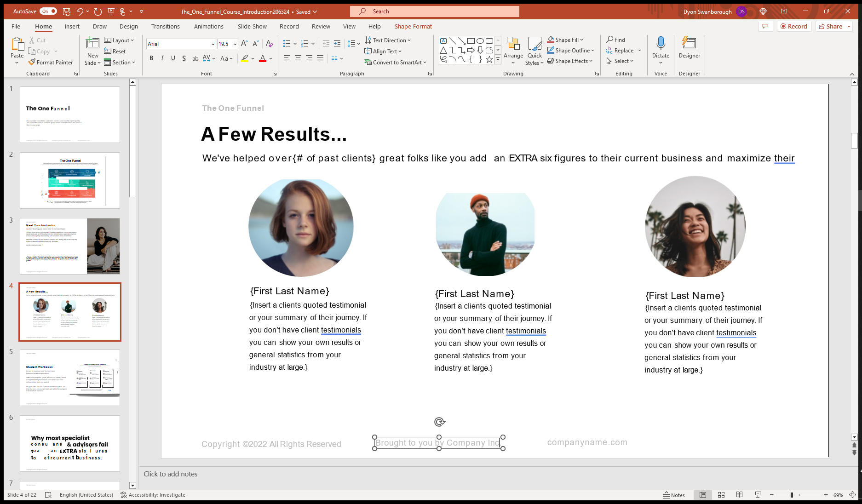Open the Layout dropdown

119,40
